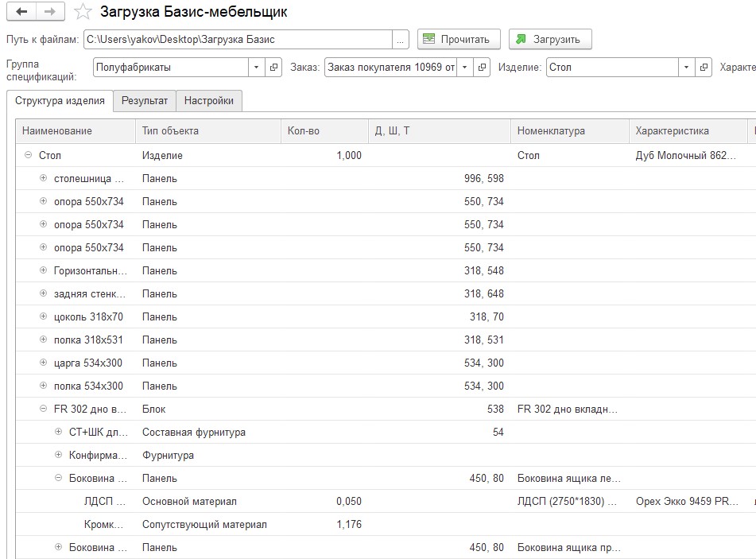The width and height of the screenshot is (756, 559).
Task: Open file path browse button with ellipsis
Action: point(401,39)
